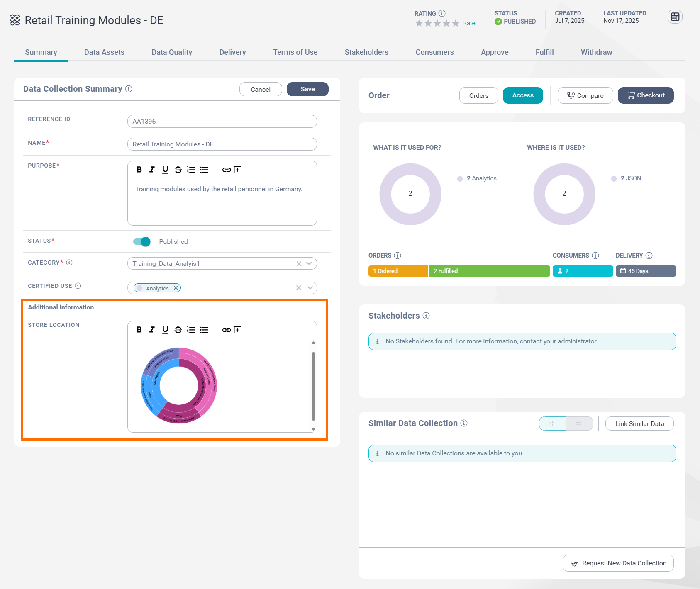Click the Orders button
Image resolution: width=700 pixels, height=589 pixels.
tap(479, 95)
